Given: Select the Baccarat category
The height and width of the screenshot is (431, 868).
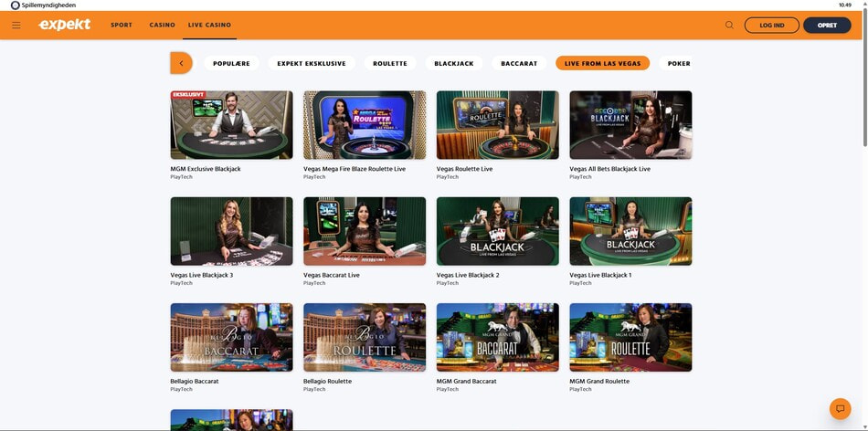Looking at the screenshot, I should (519, 64).
